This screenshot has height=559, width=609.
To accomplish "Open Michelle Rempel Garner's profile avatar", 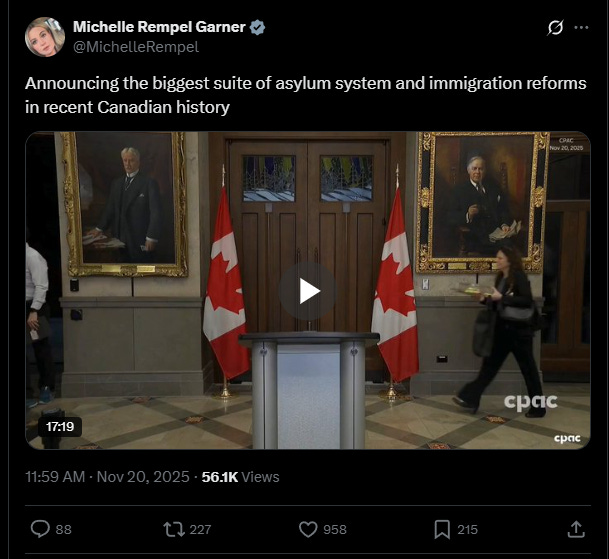I will (x=45, y=37).
